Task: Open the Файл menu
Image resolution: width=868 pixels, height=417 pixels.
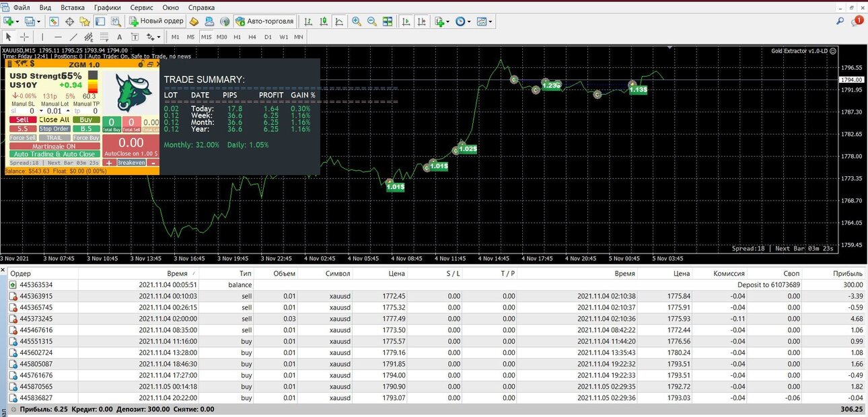Action: click(22, 7)
